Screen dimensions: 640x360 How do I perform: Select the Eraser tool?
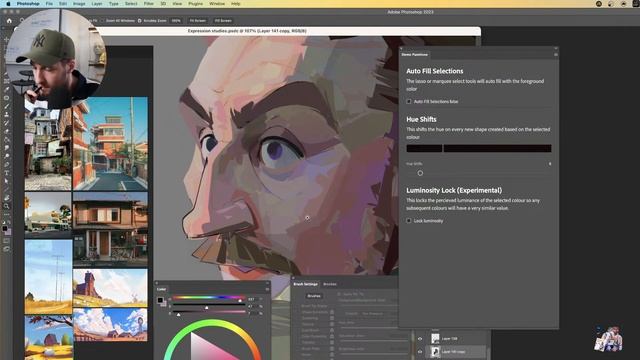point(7,131)
